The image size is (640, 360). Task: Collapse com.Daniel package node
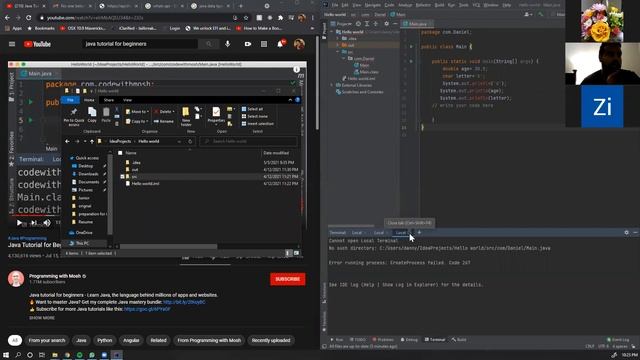point(344,58)
